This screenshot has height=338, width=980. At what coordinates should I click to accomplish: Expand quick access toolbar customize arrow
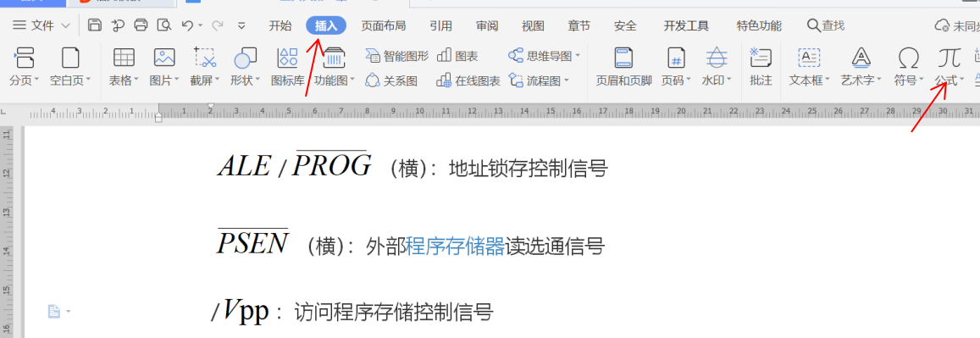(242, 25)
